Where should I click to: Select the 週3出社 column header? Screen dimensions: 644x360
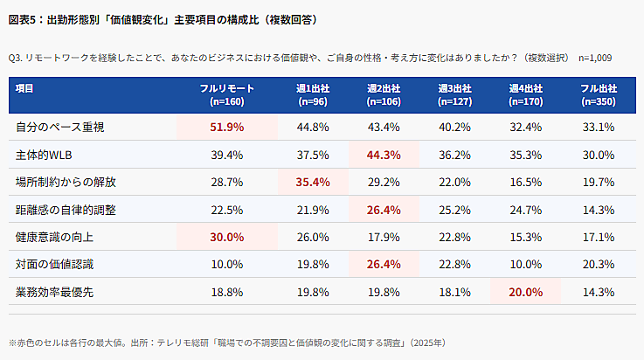pos(455,94)
